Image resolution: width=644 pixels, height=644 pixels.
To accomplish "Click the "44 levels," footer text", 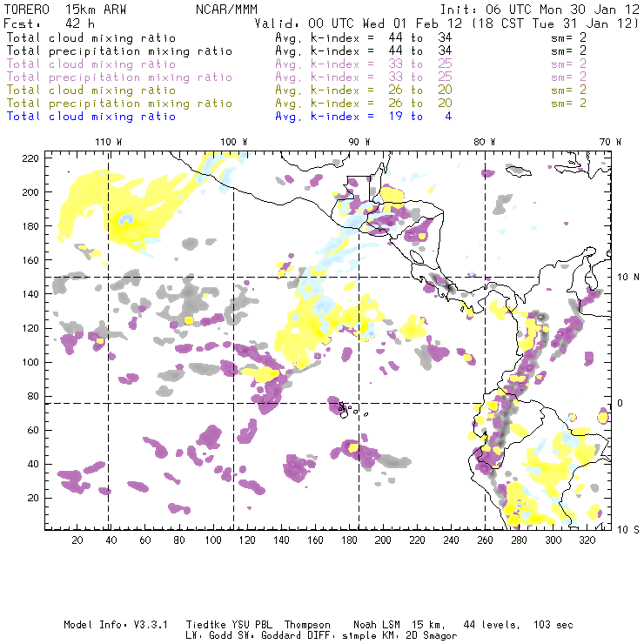I will tap(492, 625).
